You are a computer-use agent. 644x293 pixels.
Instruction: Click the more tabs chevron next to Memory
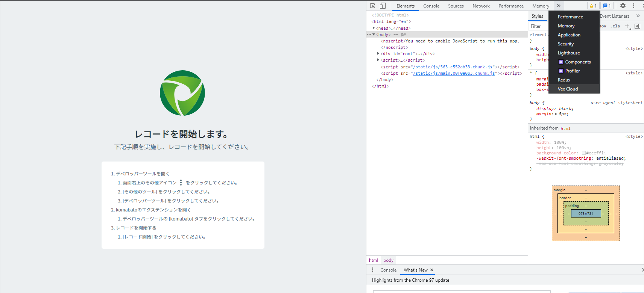559,6
